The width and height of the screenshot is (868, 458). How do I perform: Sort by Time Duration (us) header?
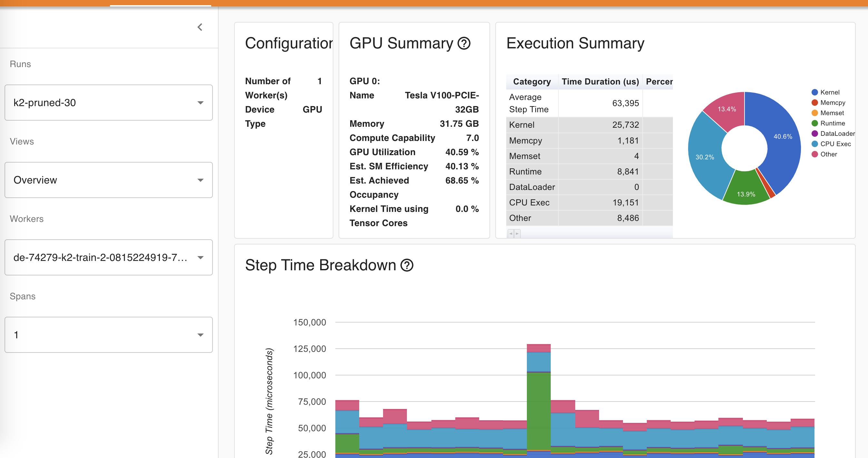pos(600,82)
